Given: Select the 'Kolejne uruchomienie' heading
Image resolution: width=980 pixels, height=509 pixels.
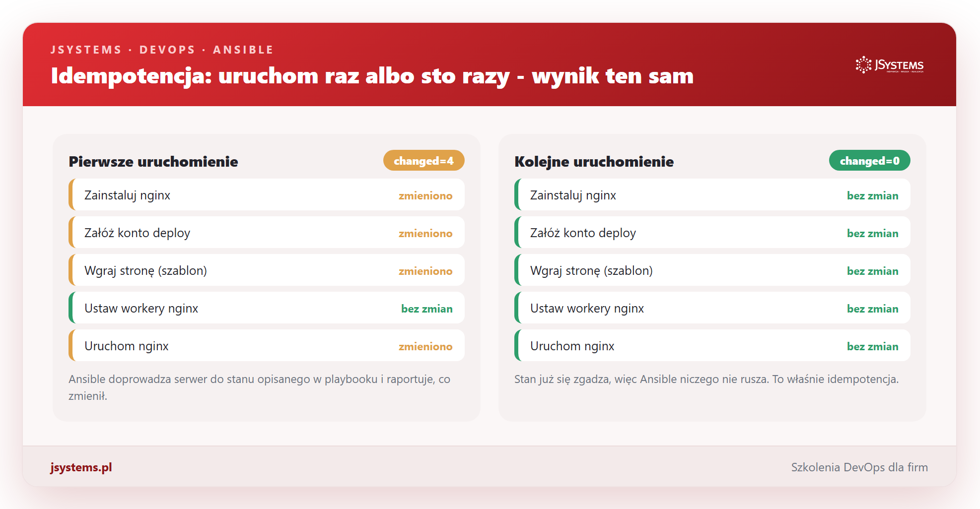Looking at the screenshot, I should point(594,162).
